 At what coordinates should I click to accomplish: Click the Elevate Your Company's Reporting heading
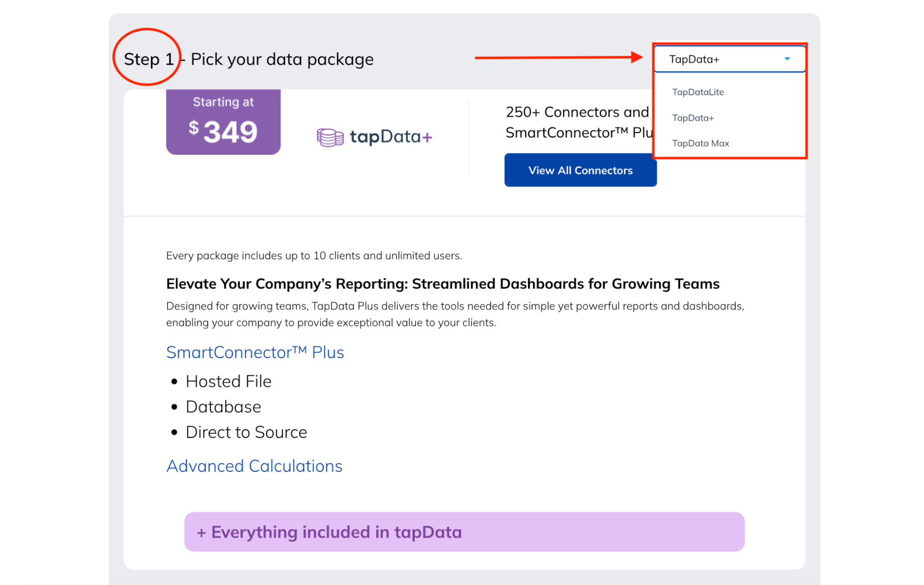442,284
